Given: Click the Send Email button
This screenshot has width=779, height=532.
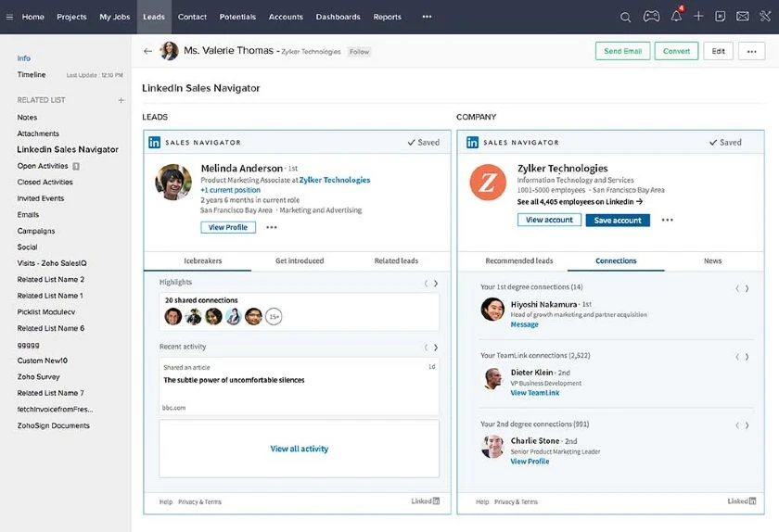Looking at the screenshot, I should click(x=623, y=51).
